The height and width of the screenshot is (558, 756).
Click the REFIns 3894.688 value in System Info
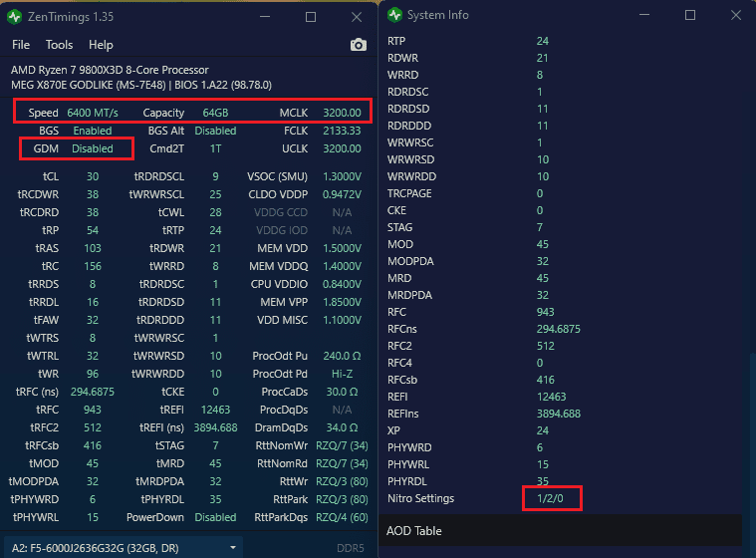(559, 414)
